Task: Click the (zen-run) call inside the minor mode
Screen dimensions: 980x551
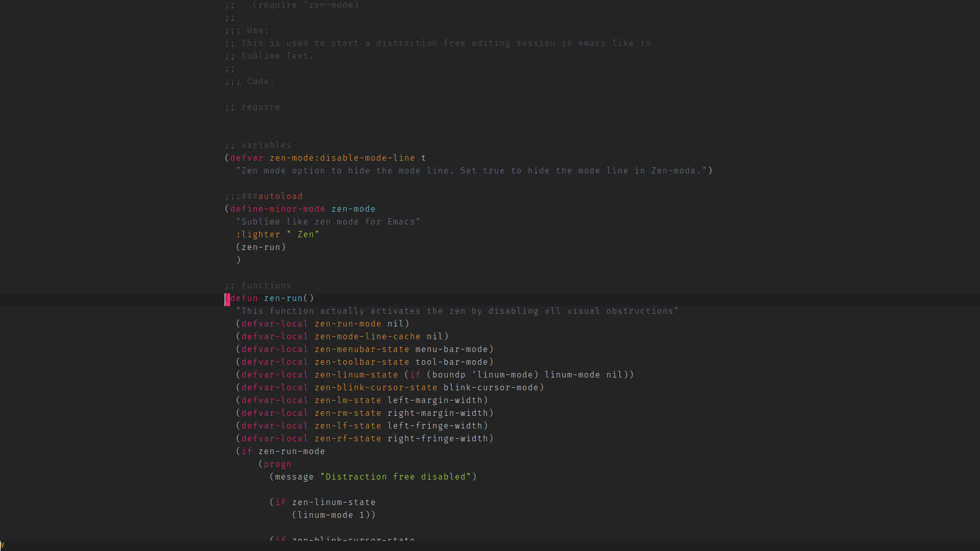Action: [x=261, y=247]
